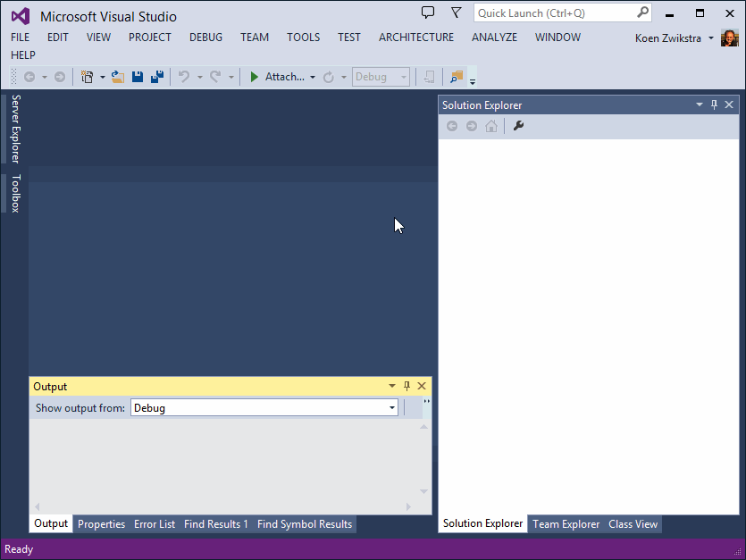Click the Navigate Backward toolbar arrow
746x560 pixels.
[29, 77]
